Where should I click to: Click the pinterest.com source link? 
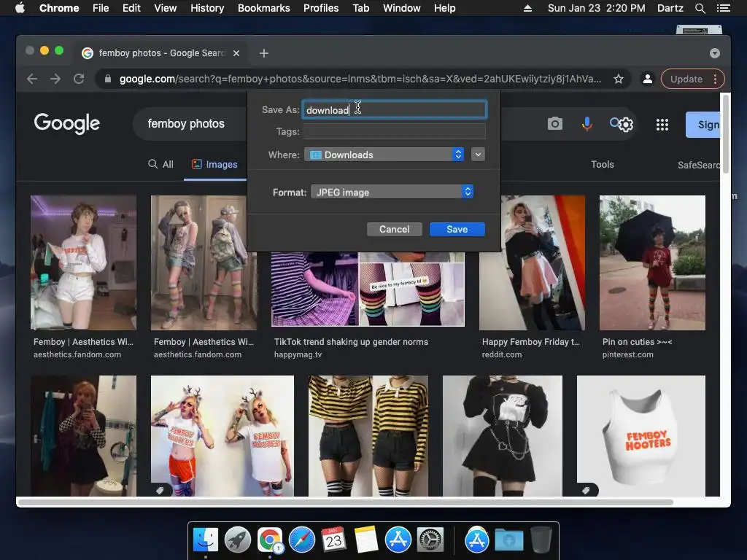[x=627, y=355]
